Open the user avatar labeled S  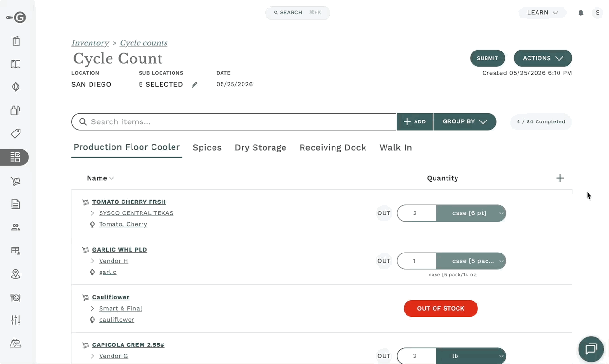(598, 13)
